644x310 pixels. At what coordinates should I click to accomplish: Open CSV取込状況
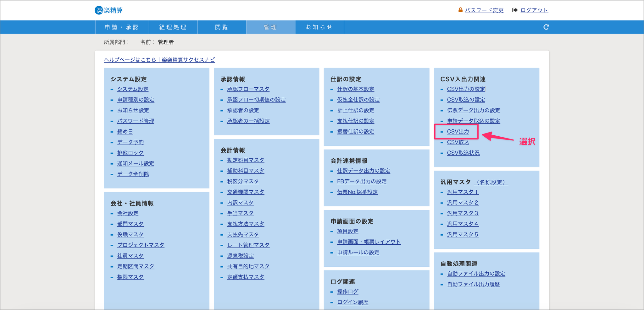[463, 153]
